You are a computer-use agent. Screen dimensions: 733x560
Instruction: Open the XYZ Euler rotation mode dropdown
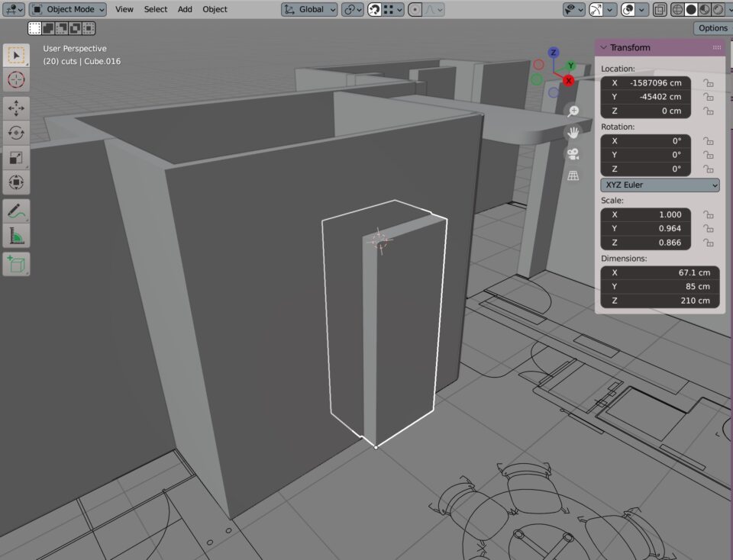pyautogui.click(x=660, y=185)
